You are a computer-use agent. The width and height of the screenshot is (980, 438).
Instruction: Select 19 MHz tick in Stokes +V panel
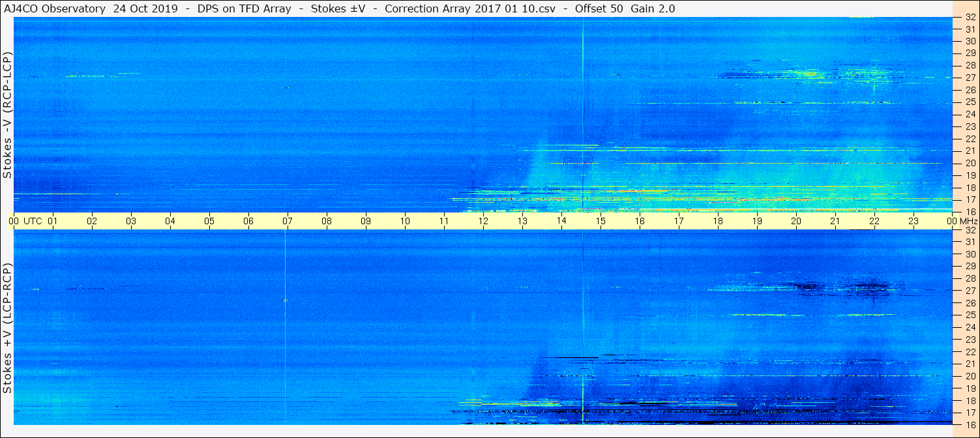tap(970, 388)
